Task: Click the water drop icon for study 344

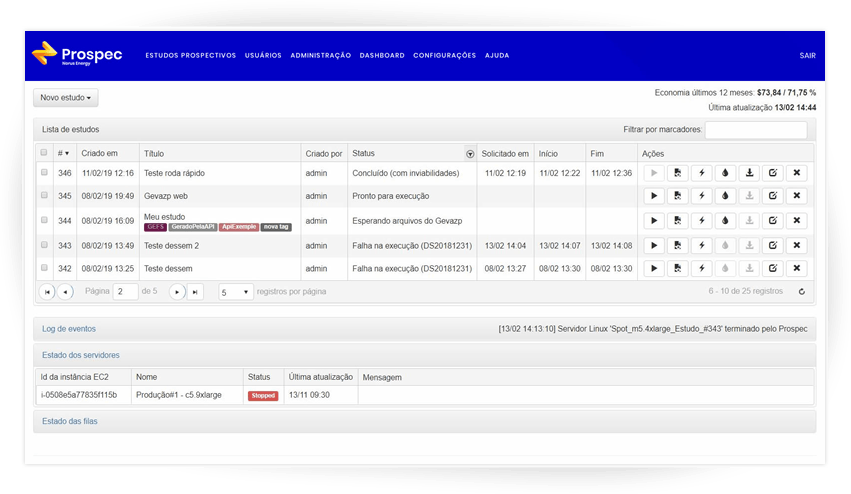Action: point(725,220)
